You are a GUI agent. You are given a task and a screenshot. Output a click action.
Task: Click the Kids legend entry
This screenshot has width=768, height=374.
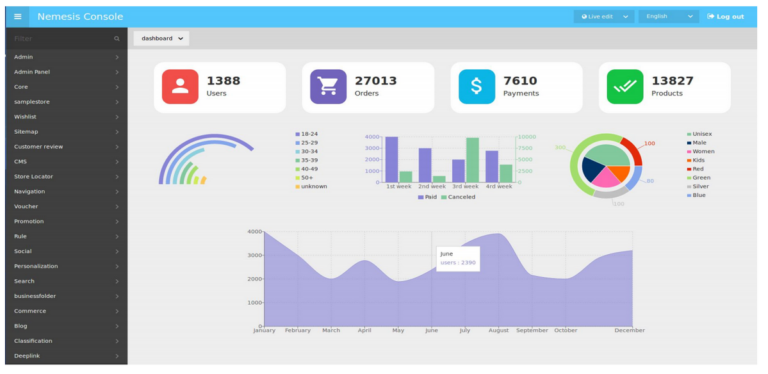[696, 161]
